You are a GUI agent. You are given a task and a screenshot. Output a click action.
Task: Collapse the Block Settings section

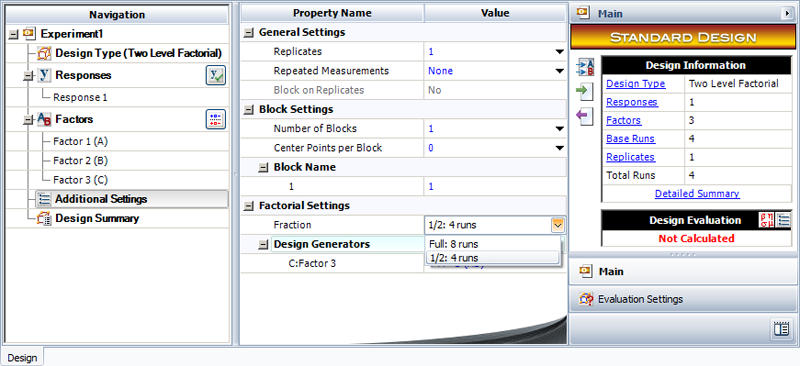tap(248, 110)
